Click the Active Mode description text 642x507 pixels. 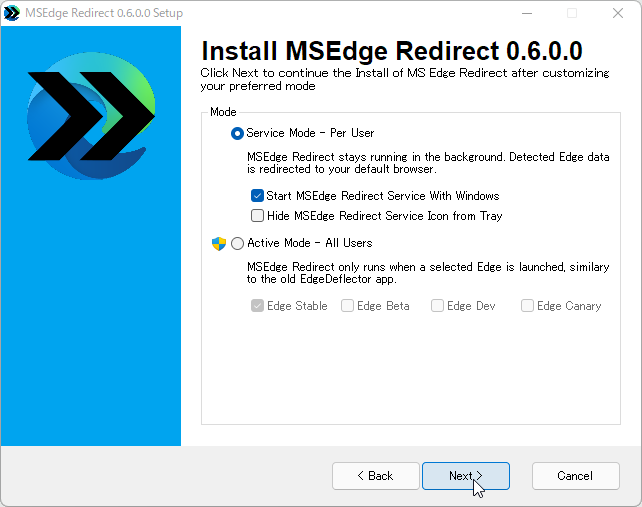coord(428,273)
